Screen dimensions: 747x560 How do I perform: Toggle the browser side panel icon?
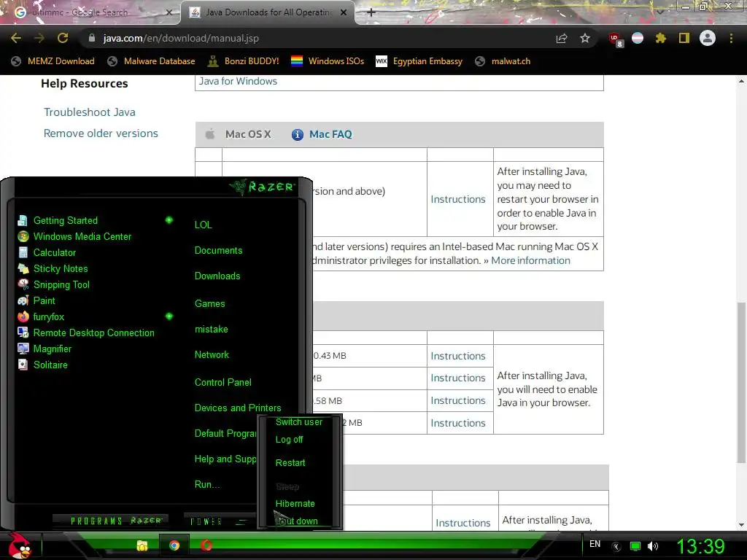[684, 38]
